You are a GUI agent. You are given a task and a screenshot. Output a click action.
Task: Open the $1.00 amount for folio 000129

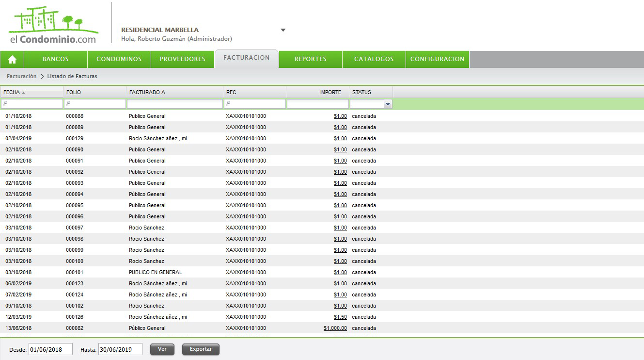pos(340,139)
